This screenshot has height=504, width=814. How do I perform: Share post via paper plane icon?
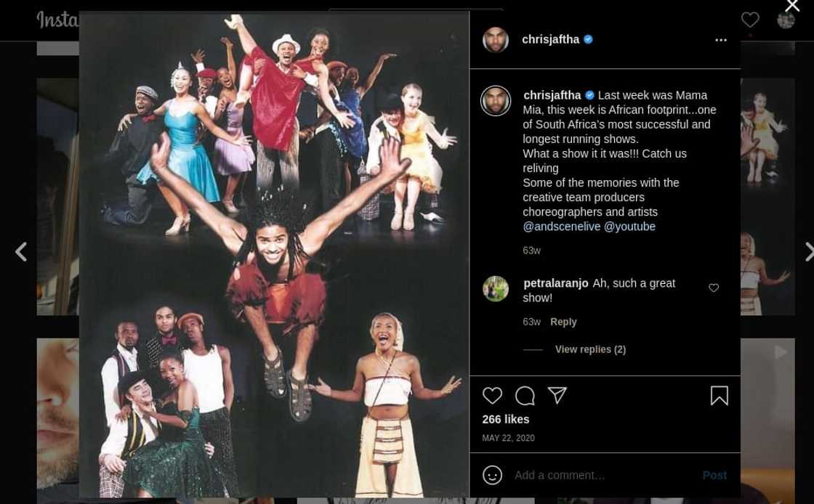point(557,395)
